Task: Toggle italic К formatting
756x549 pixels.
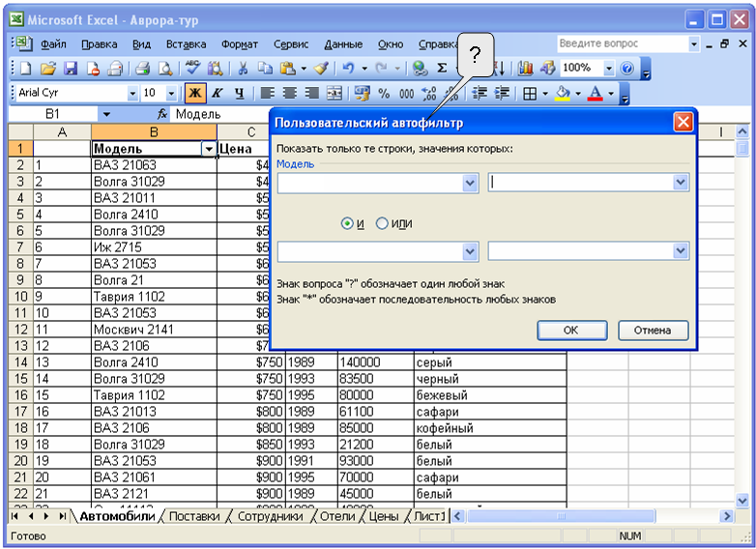Action: [x=218, y=93]
